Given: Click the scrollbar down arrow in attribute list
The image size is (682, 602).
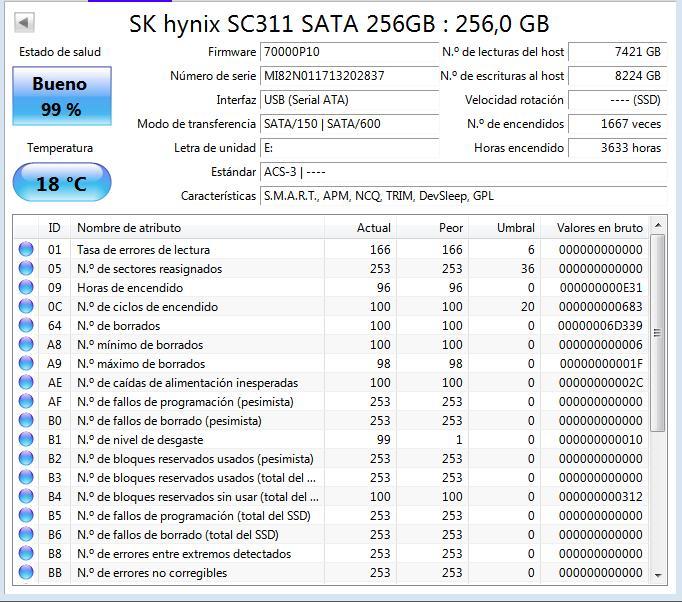Looking at the screenshot, I should click(658, 575).
